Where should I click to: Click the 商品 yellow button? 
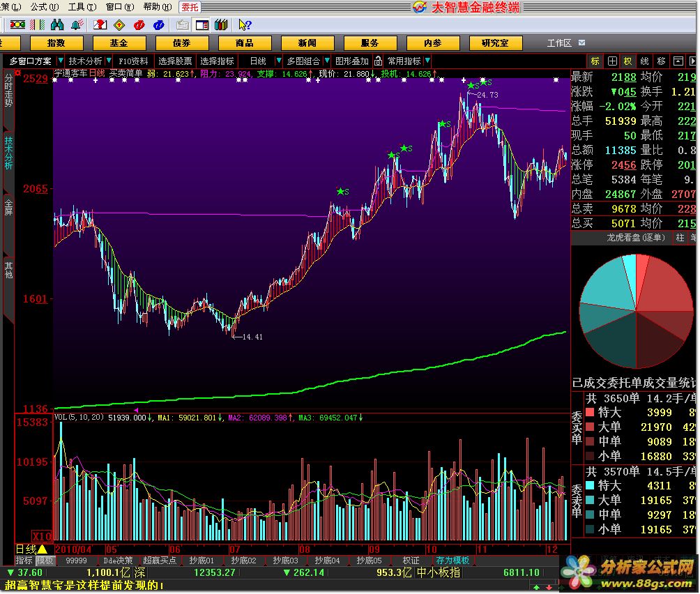(x=245, y=43)
